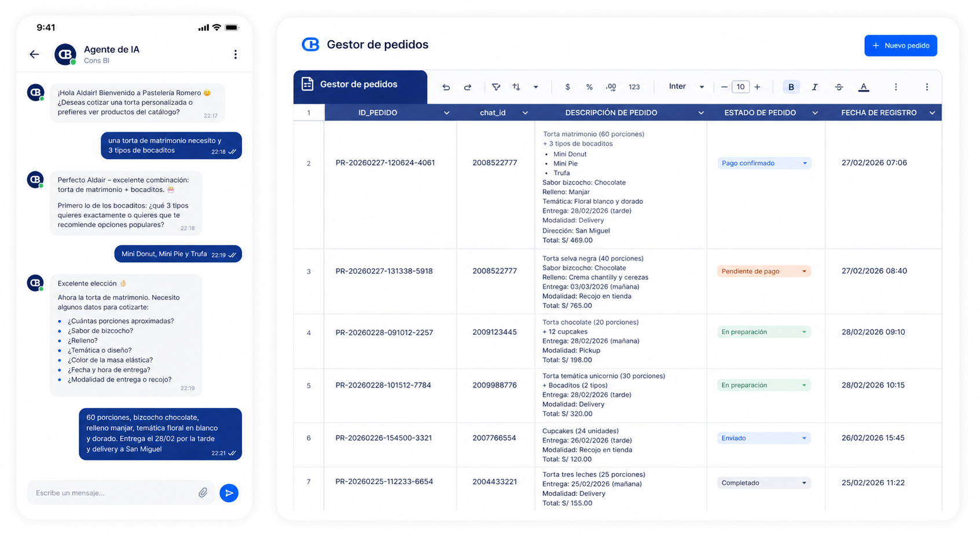Viewport: 980px width, 538px height.
Task: Send the message with the blue arrow button
Action: (229, 493)
